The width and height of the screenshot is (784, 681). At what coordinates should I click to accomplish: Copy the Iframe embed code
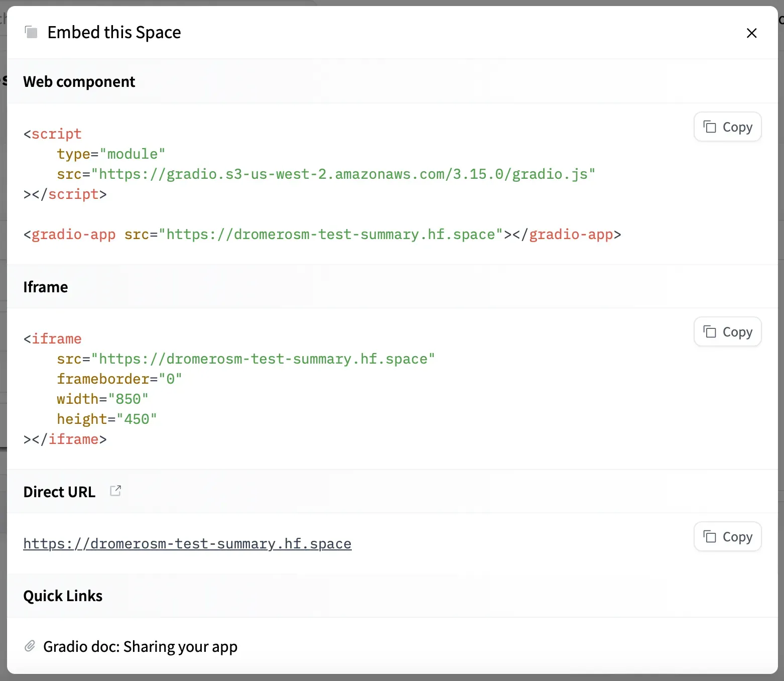point(727,332)
